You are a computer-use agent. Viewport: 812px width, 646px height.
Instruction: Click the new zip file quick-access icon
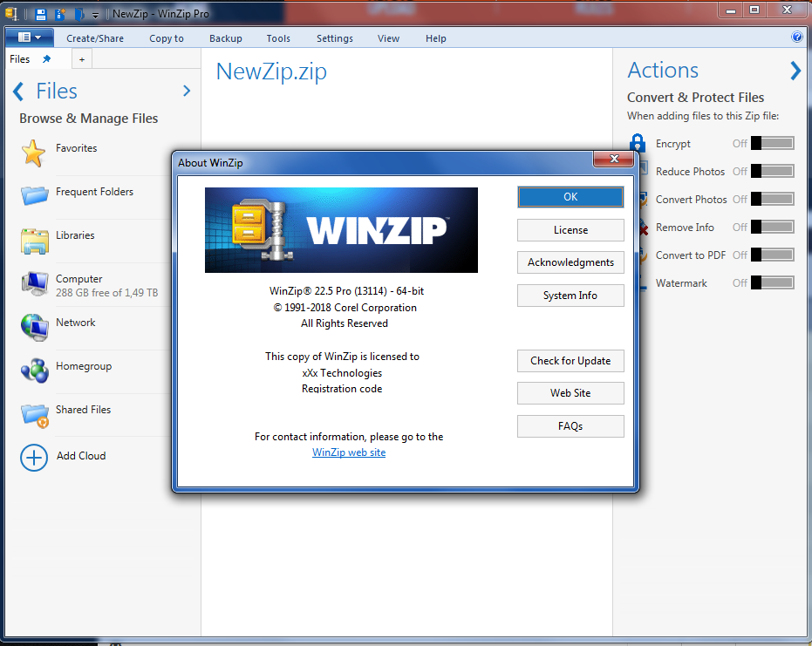pyautogui.click(x=60, y=15)
